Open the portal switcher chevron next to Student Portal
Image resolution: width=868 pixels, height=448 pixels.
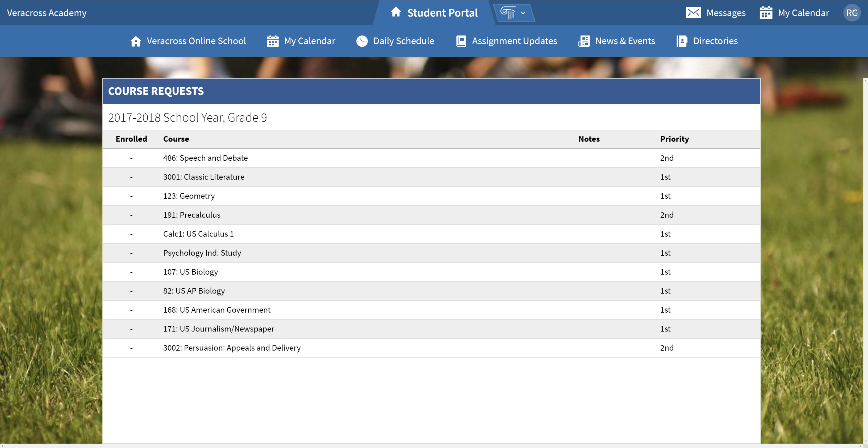[x=523, y=13]
